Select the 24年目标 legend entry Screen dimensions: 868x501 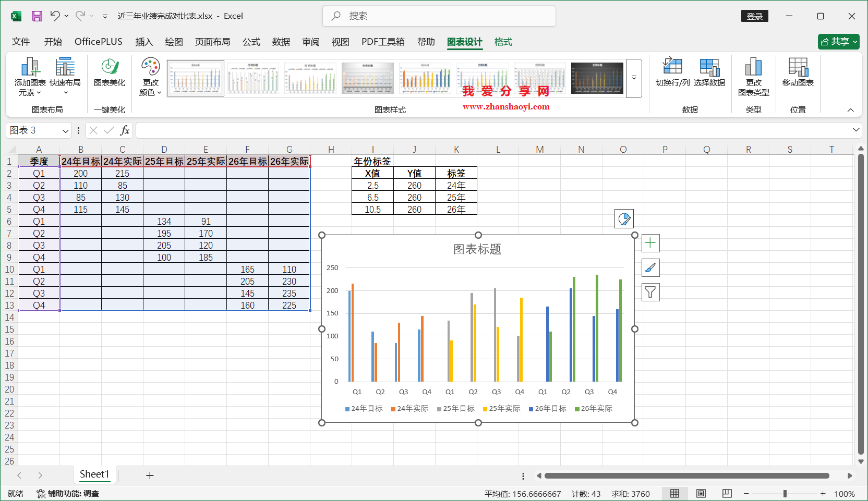click(364, 409)
